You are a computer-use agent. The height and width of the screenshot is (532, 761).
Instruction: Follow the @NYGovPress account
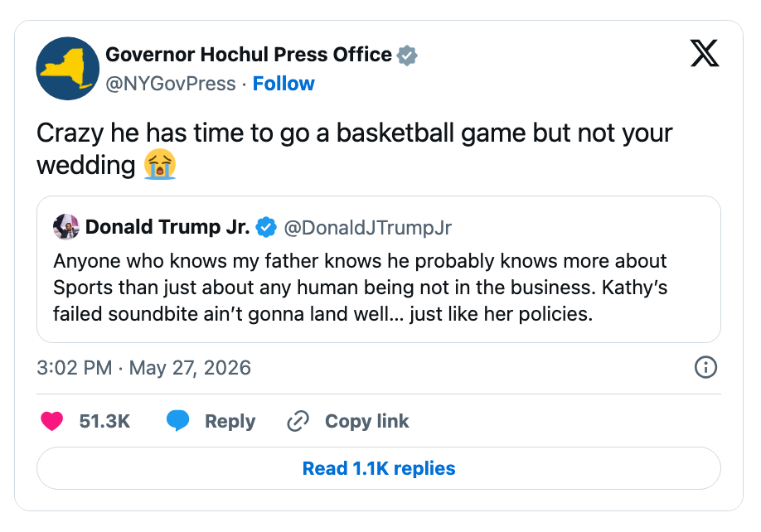point(284,84)
